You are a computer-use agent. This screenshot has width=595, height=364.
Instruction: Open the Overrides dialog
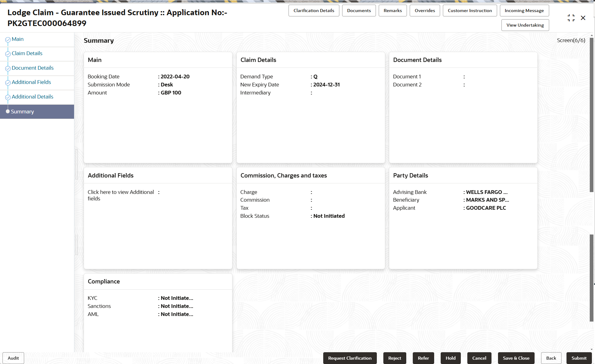click(425, 11)
